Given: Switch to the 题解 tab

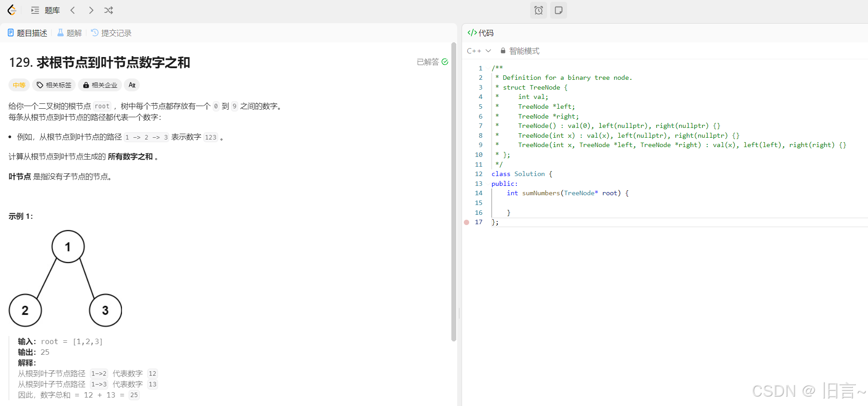Looking at the screenshot, I should pos(69,33).
